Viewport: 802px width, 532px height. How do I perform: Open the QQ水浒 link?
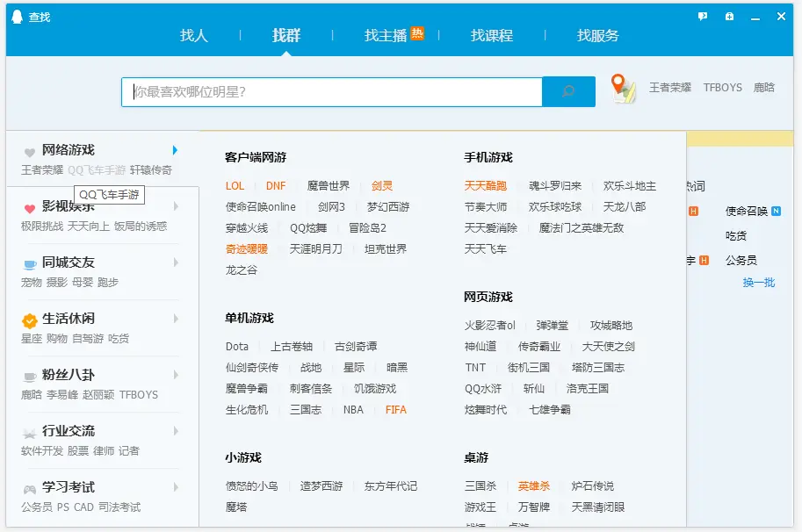tap(483, 389)
